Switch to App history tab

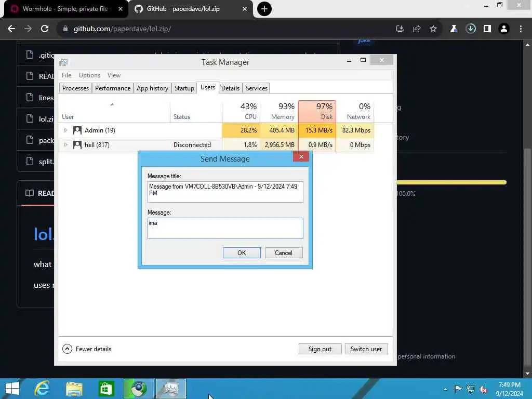click(x=152, y=88)
